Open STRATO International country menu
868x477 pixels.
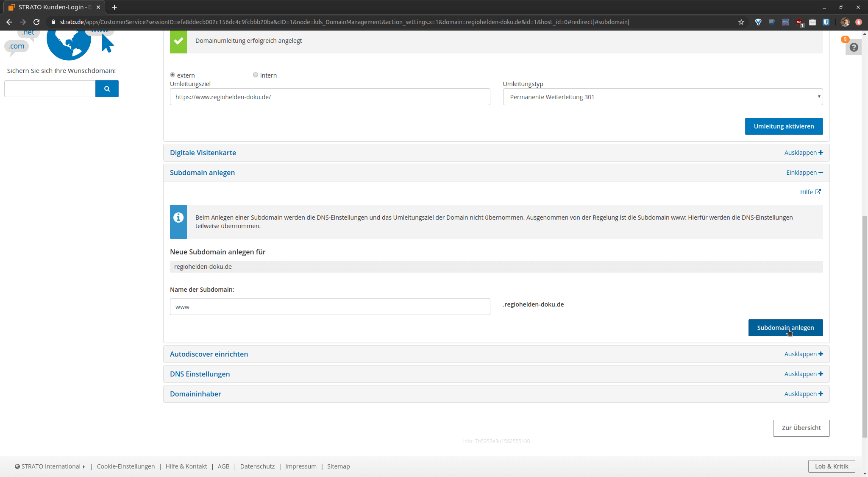click(50, 466)
